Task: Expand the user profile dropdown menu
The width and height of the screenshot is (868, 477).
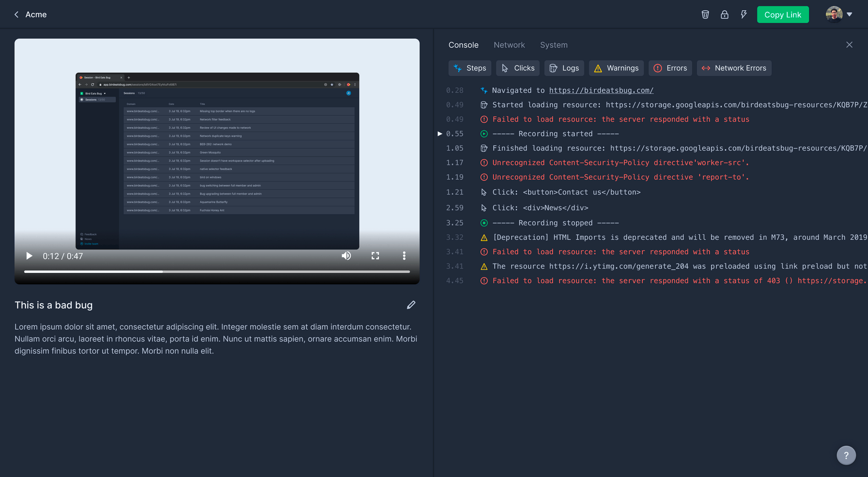Action: (849, 13)
